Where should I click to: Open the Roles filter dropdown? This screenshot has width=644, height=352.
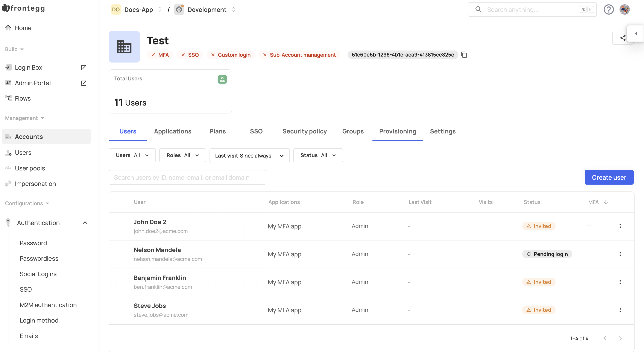click(182, 155)
